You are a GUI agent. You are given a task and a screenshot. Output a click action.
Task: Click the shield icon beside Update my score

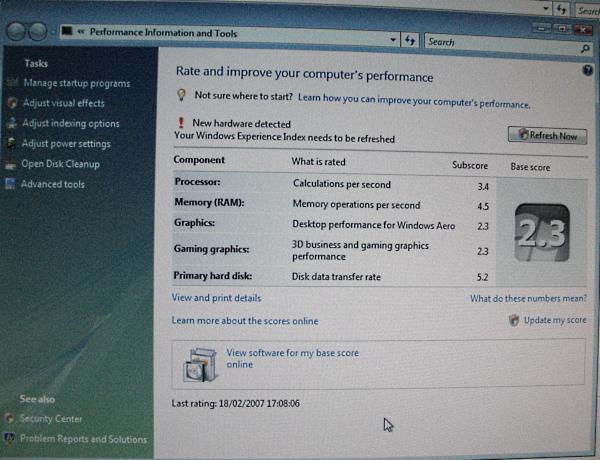click(x=514, y=320)
